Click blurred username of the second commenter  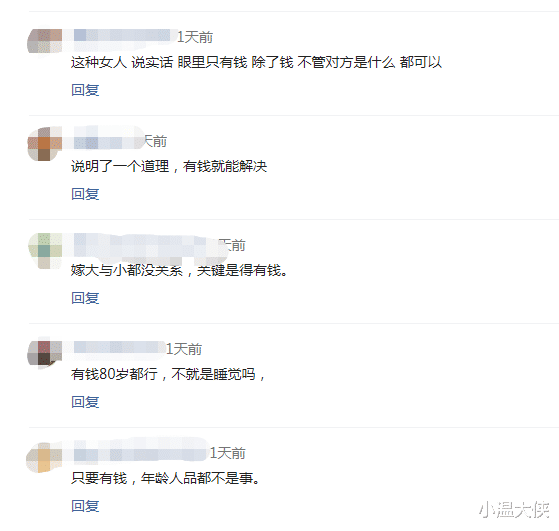[x=106, y=140]
